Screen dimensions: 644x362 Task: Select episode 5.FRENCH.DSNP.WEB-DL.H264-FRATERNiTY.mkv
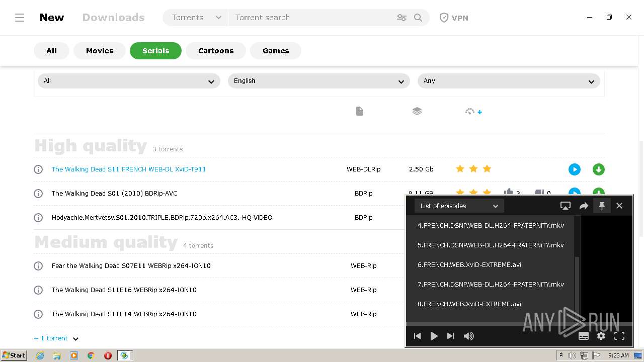coord(491,245)
